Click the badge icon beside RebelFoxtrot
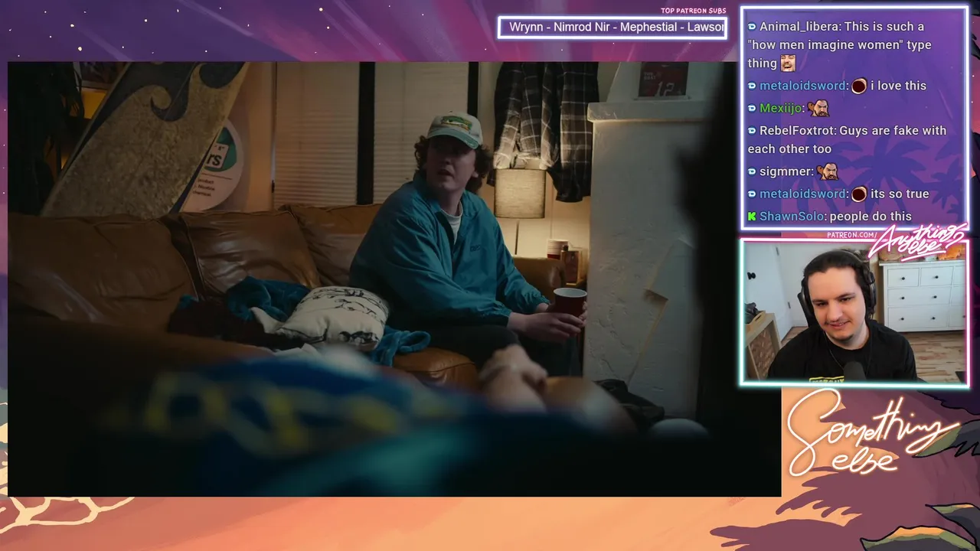This screenshot has width=980, height=551. pos(752,131)
